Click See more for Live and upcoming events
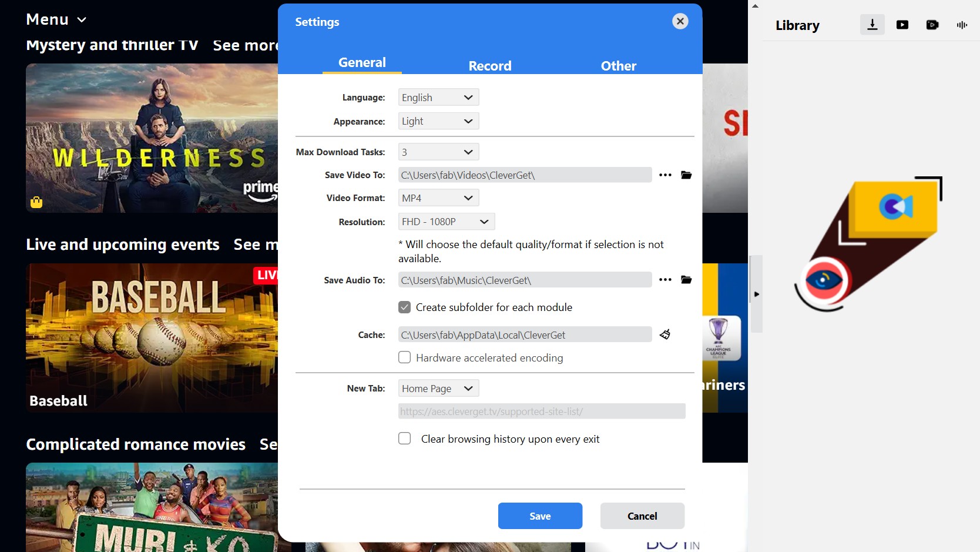980x552 pixels. point(256,245)
